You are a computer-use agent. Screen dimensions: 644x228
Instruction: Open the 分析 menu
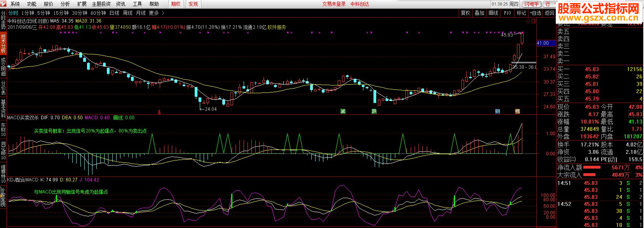click(65, 4)
